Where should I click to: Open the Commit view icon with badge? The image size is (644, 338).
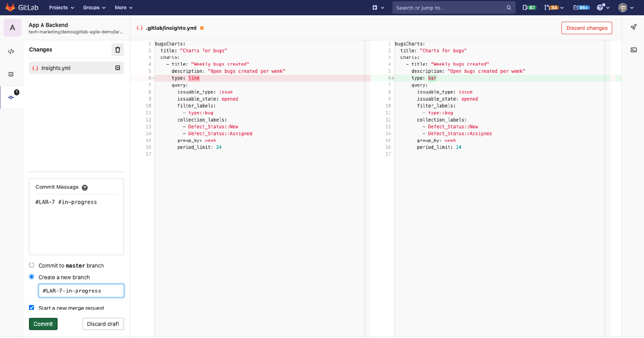11,97
